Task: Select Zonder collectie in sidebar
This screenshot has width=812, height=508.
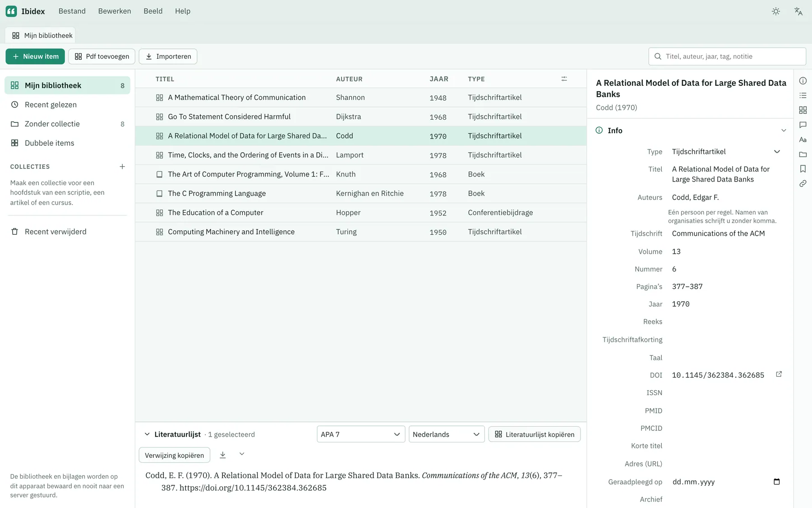Action: [x=68, y=124]
